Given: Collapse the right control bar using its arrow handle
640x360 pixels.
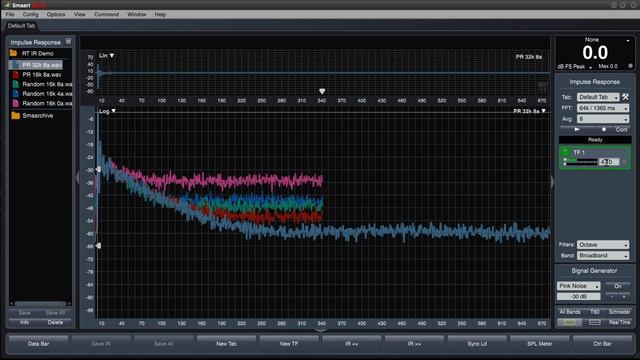Looking at the screenshot, I should 552,182.
